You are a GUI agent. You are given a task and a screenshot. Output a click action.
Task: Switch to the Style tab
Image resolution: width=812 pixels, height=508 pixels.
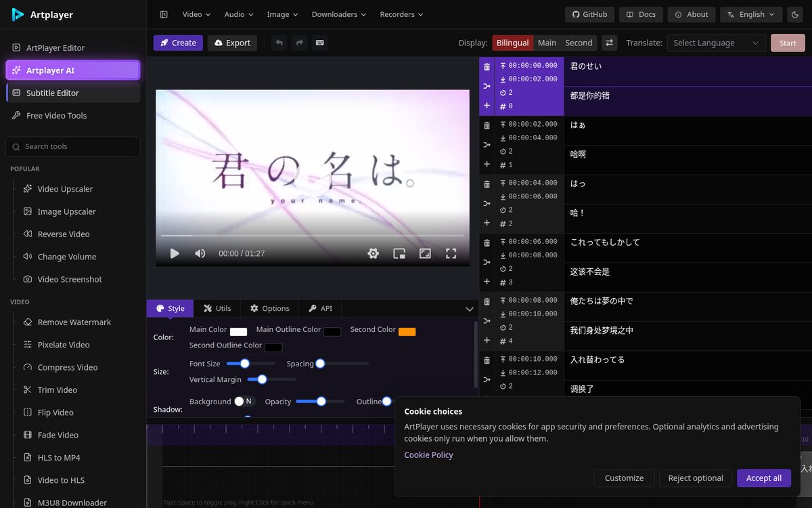[170, 308]
